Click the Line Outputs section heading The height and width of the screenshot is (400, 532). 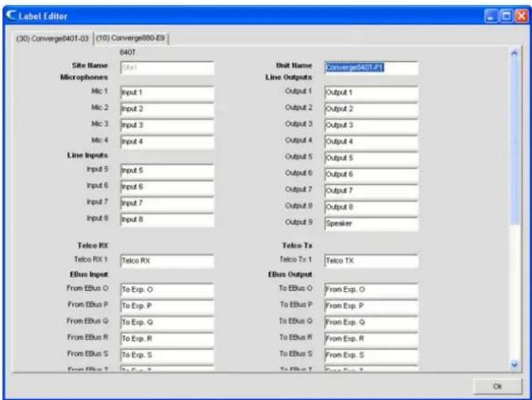(x=289, y=77)
